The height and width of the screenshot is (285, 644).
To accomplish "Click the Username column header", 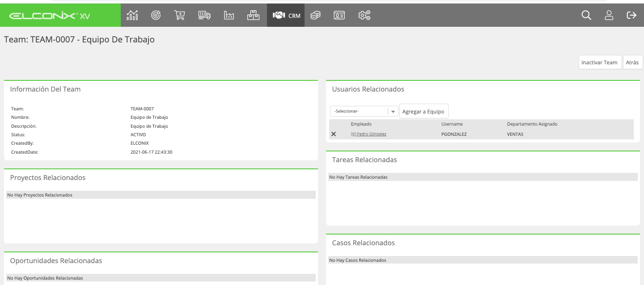I will coord(452,124).
